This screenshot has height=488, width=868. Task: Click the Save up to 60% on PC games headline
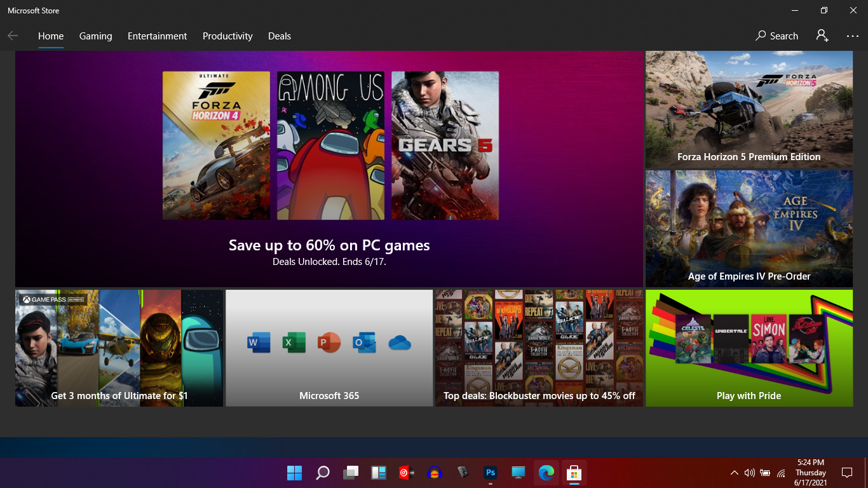pyautogui.click(x=329, y=245)
